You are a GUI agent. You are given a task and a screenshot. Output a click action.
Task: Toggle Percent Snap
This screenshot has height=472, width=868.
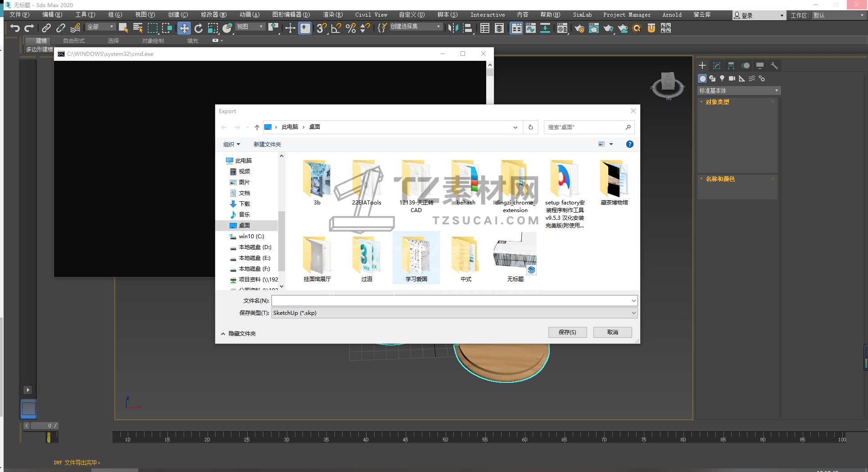pyautogui.click(x=351, y=28)
